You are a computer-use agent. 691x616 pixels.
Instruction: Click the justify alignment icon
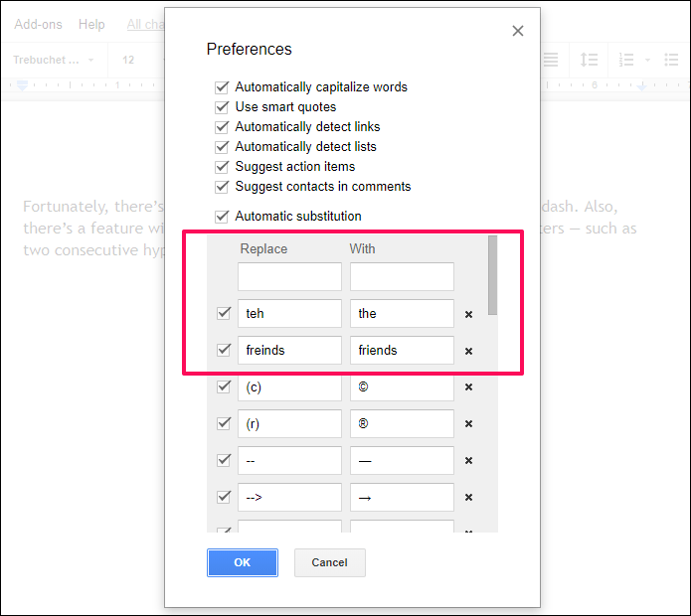tap(551, 60)
